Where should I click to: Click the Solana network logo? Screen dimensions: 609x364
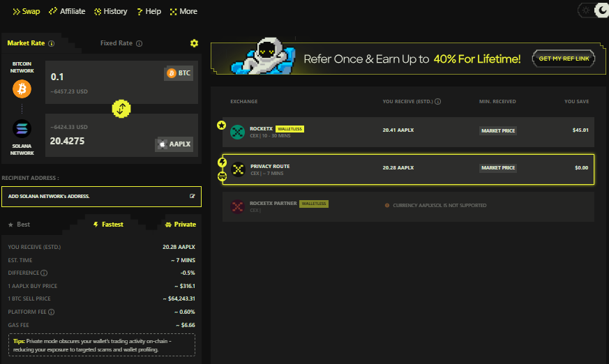(x=22, y=128)
